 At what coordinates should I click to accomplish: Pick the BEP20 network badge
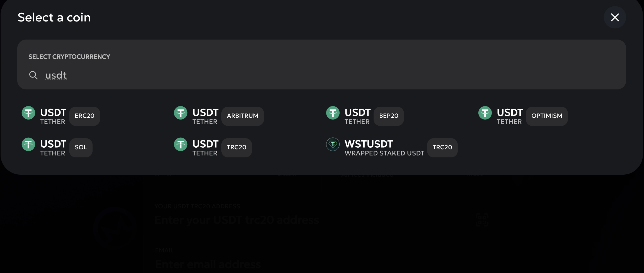point(389,116)
